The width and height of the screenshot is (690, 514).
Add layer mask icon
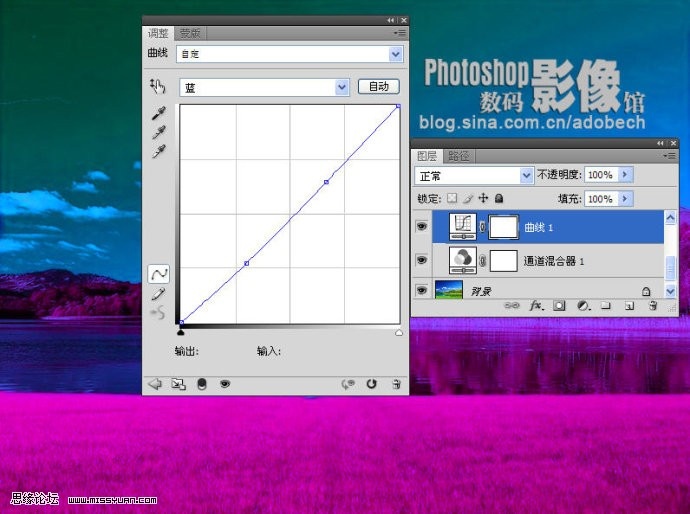click(x=559, y=305)
